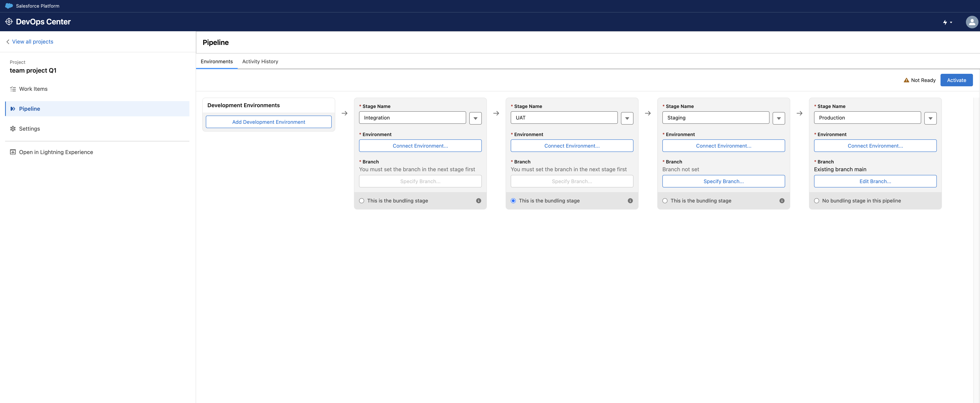Viewport: 980px width, 403px height.
Task: Click info icon in Integration bundling row
Action: (x=478, y=201)
